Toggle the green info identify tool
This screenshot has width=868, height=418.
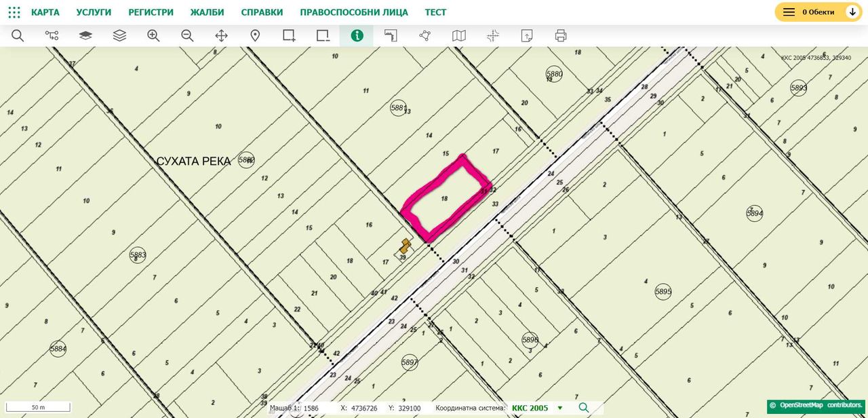[x=357, y=36]
